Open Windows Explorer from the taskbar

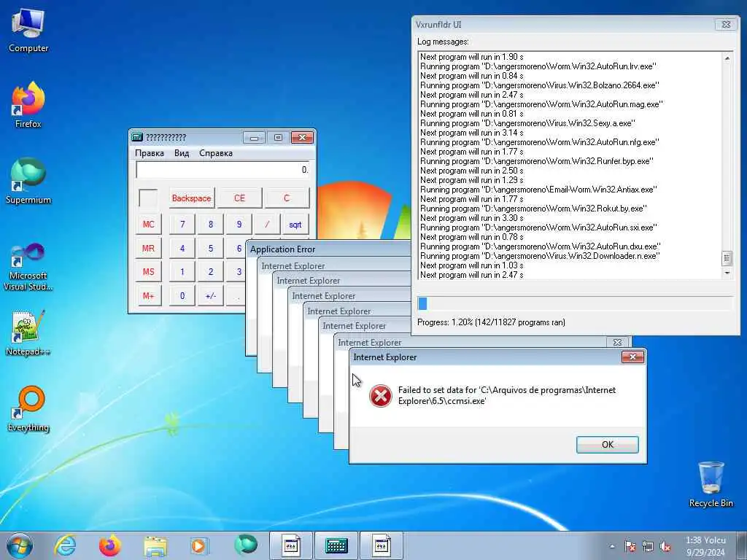tap(155, 545)
